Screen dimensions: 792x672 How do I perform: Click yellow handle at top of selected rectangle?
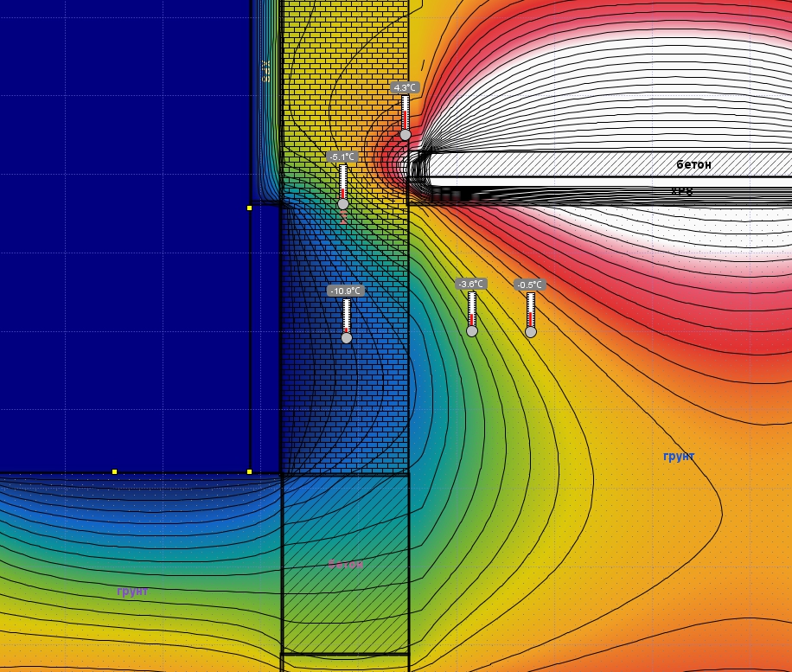pos(250,208)
